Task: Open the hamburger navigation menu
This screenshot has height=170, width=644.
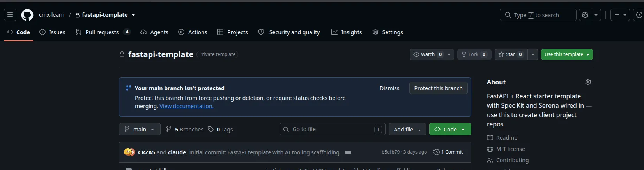Action: tap(10, 15)
